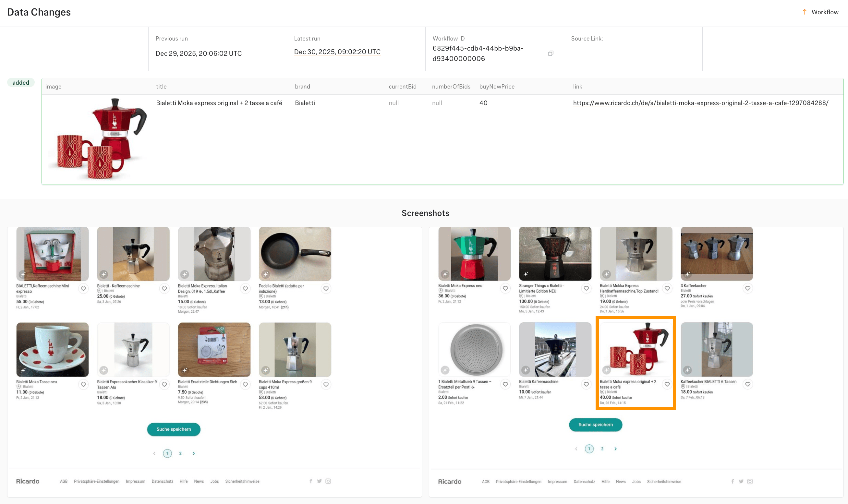Open the Bialetti Kafeemaschine snowy thumbnail

555,349
